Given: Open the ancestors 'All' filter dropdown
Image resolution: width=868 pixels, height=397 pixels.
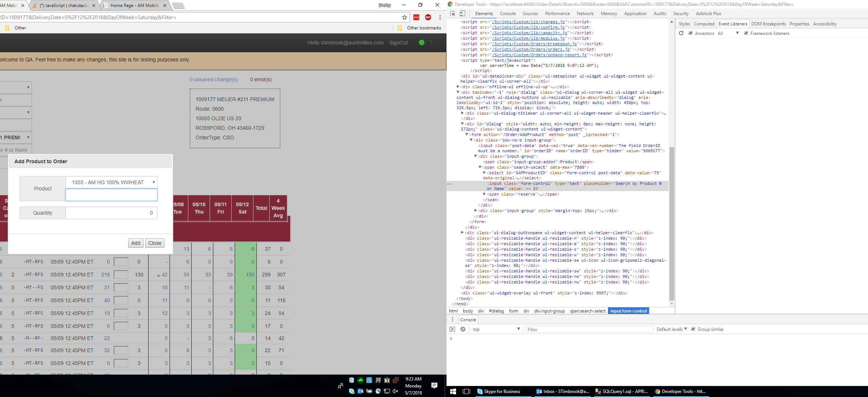Looking at the screenshot, I should [x=728, y=33].
